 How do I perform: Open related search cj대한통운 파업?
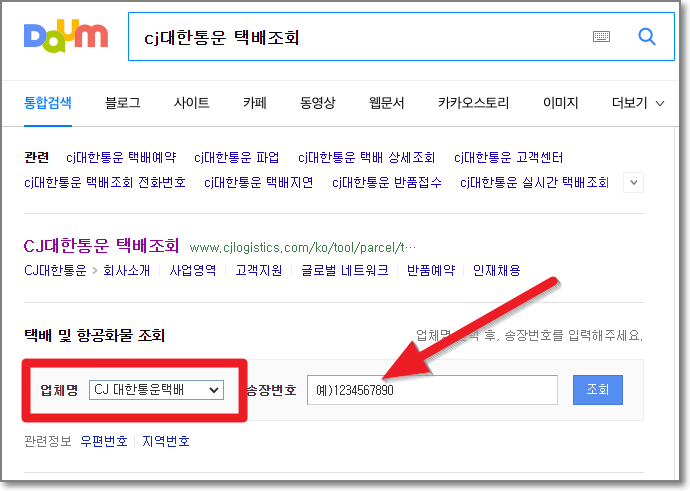click(x=236, y=158)
